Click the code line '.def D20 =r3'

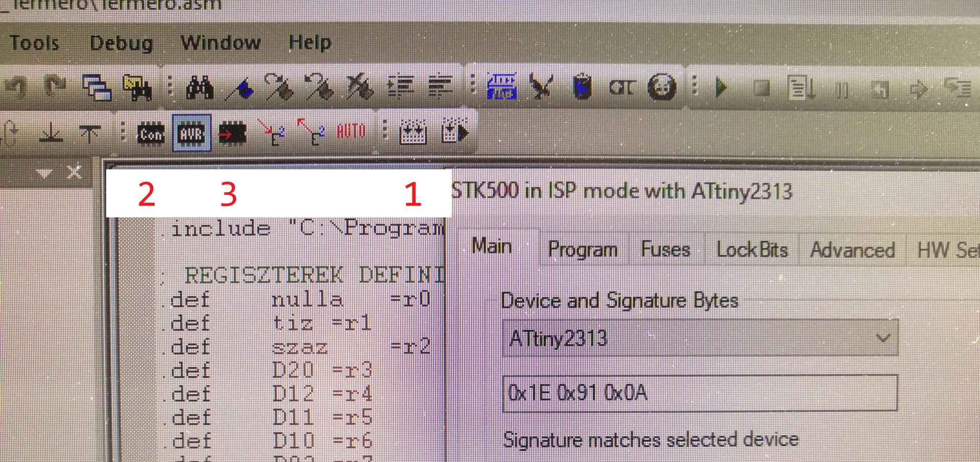[x=267, y=370]
